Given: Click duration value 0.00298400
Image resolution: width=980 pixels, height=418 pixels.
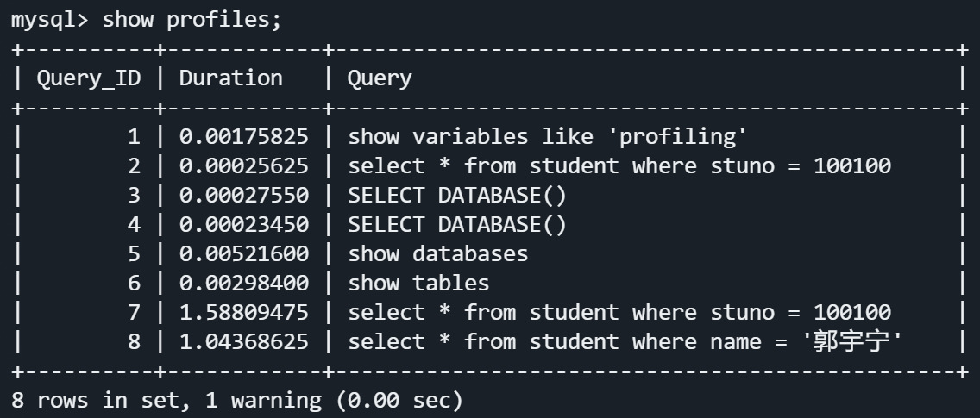Looking at the screenshot, I should tap(243, 283).
